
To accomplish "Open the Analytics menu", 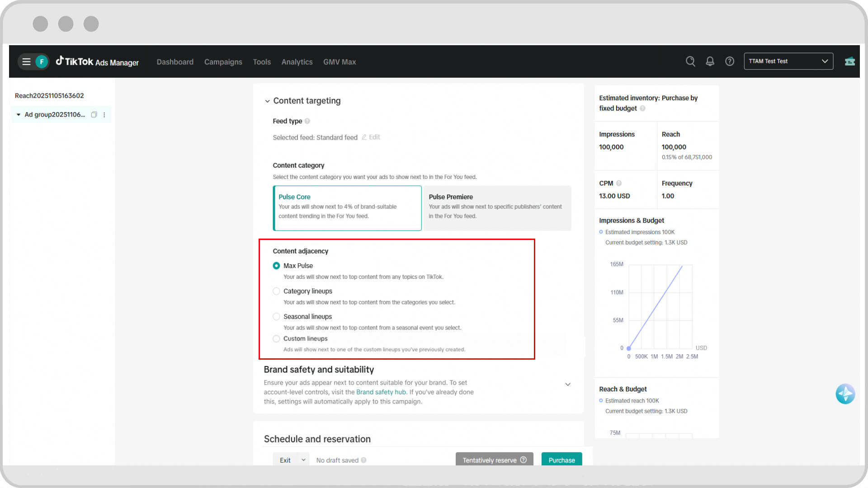I will 297,62.
